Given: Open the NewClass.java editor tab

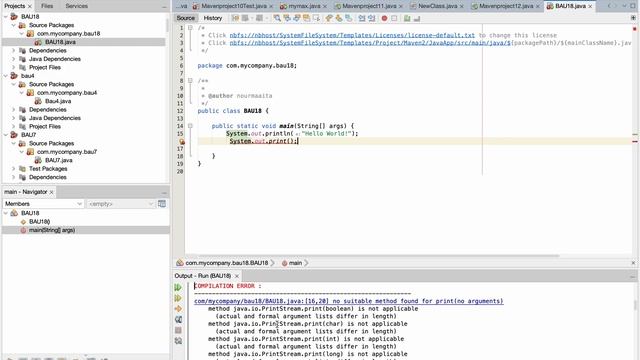Looking at the screenshot, I should [x=438, y=6].
